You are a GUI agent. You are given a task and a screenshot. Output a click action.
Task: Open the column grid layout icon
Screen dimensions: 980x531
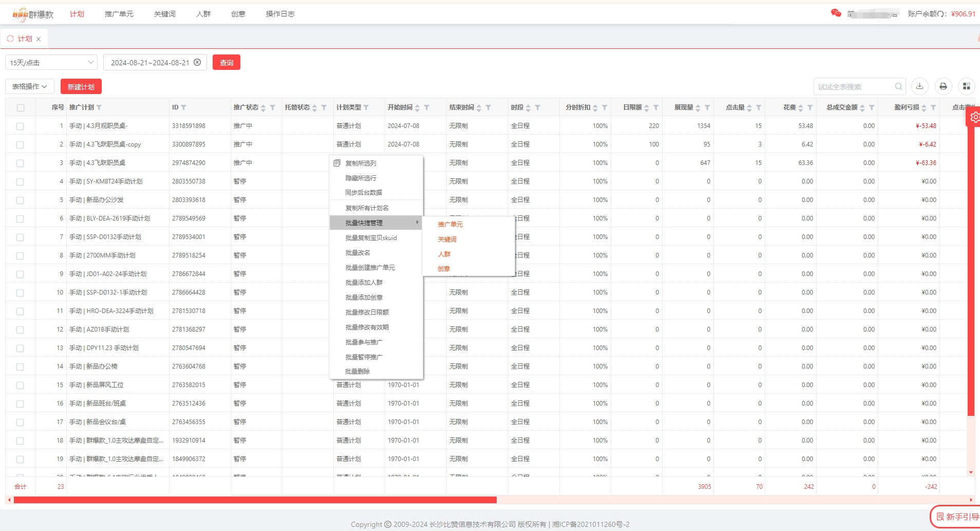point(966,86)
